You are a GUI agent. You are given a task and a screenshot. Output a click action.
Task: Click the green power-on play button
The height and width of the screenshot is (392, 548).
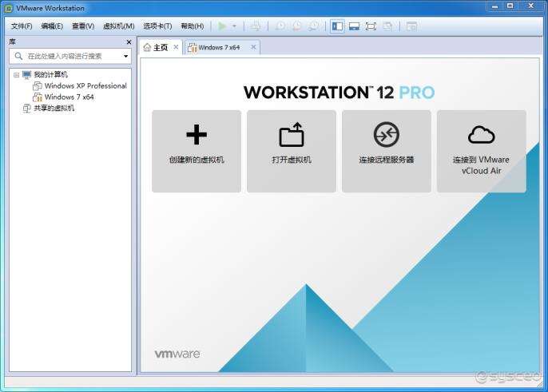click(222, 26)
